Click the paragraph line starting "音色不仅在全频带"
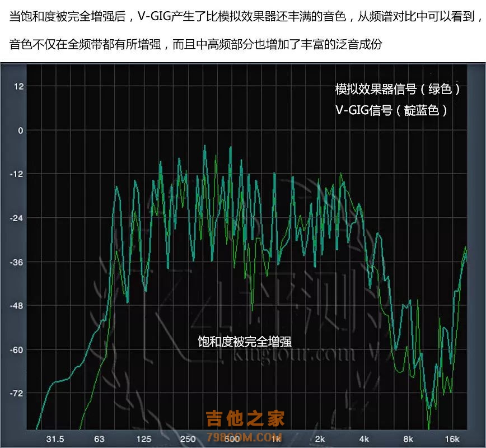486x448 pixels. pos(195,44)
